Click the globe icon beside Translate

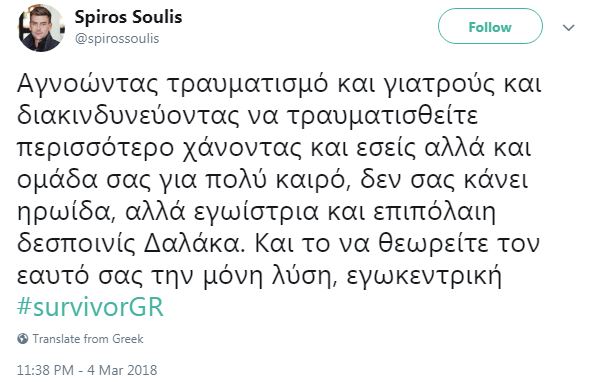tap(23, 339)
